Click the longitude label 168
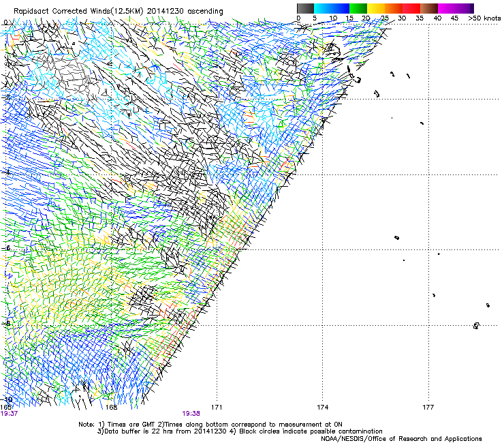The width and height of the screenshot is (504, 443). point(111,407)
